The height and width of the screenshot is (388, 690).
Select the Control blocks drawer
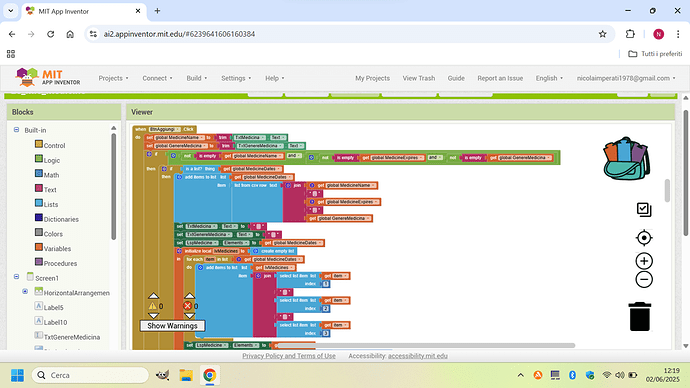50,145
